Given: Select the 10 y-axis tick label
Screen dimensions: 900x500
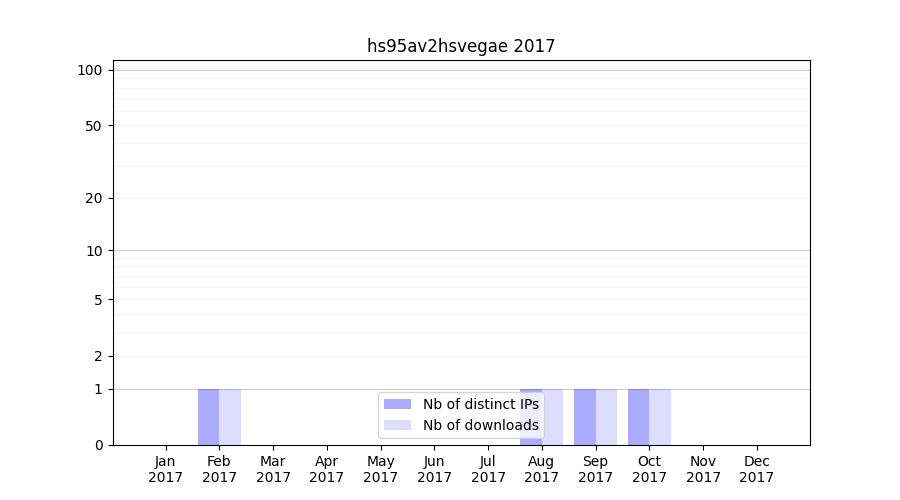Looking at the screenshot, I should 94,251.
